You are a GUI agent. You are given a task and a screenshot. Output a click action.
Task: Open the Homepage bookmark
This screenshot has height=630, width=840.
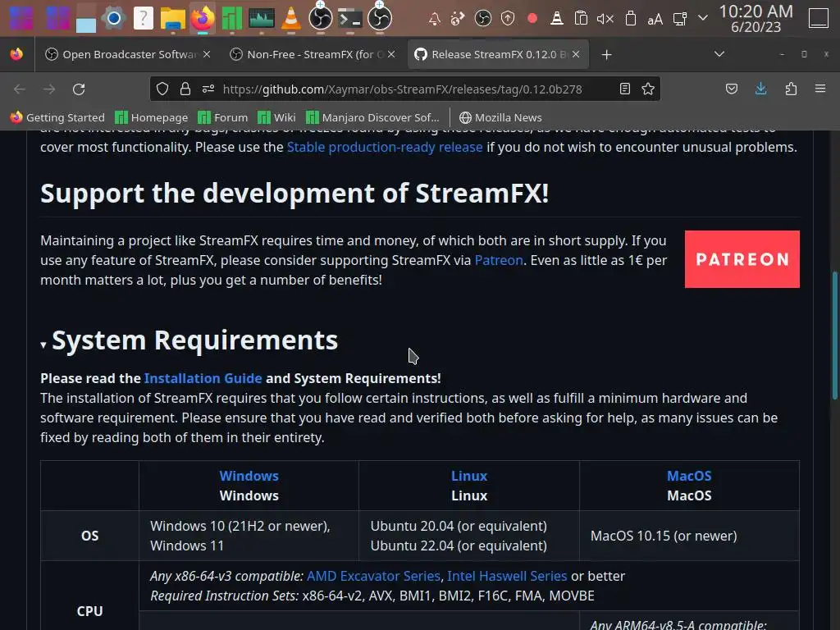tap(152, 117)
